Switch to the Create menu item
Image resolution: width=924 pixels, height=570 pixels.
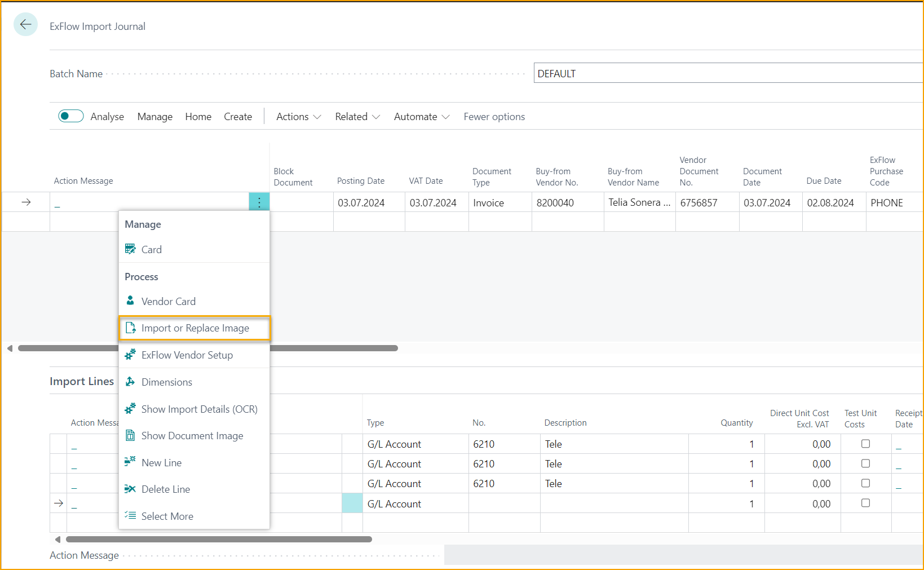click(x=237, y=116)
